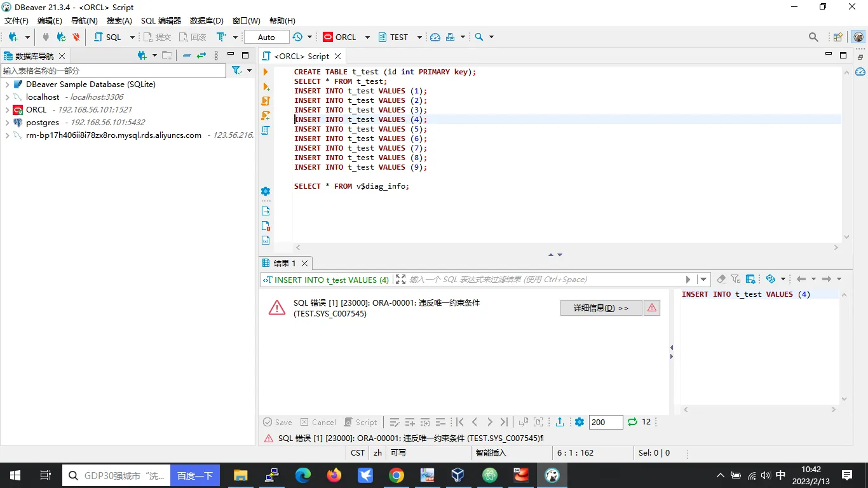Screen dimensions: 868x488
Task: Click the transaction mode icon
Action: (x=220, y=37)
